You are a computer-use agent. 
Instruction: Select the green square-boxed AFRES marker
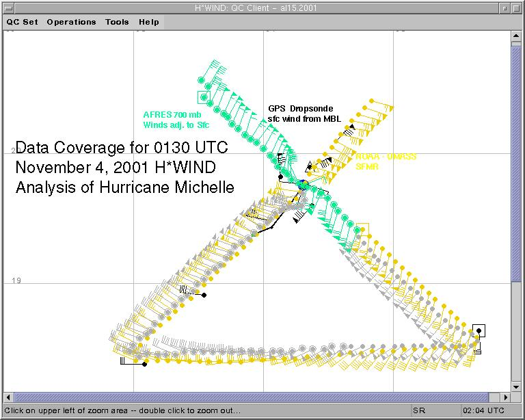coord(202,96)
